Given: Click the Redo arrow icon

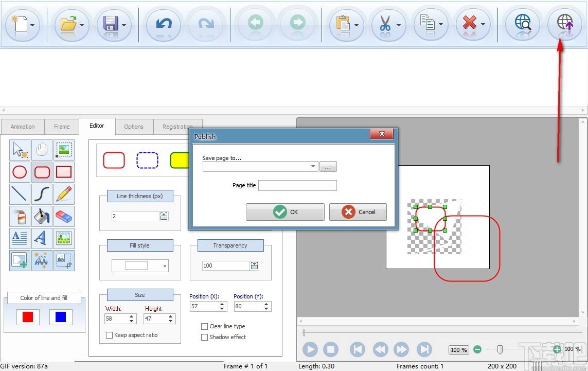Looking at the screenshot, I should click(206, 24).
